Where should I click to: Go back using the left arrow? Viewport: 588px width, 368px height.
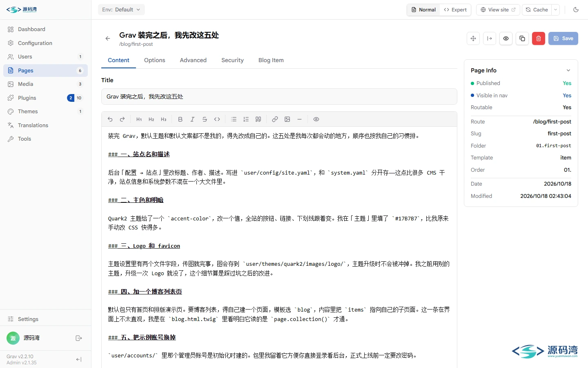(108, 38)
